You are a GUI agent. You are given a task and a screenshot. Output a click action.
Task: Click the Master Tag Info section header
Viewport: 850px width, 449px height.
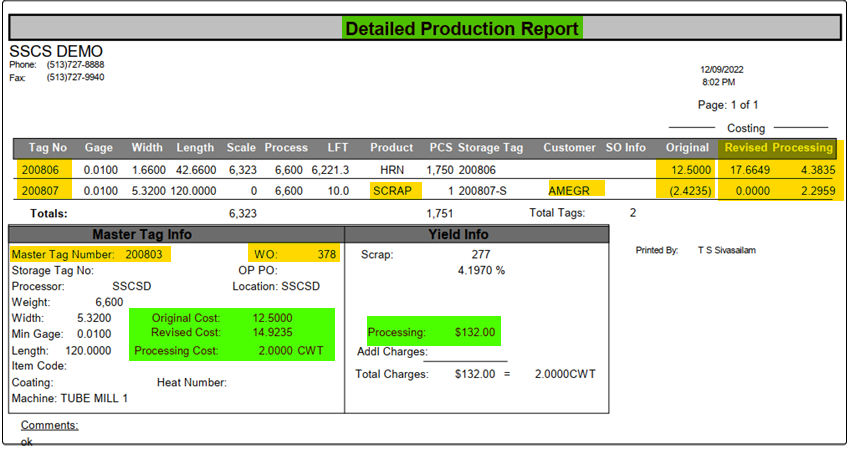142,234
